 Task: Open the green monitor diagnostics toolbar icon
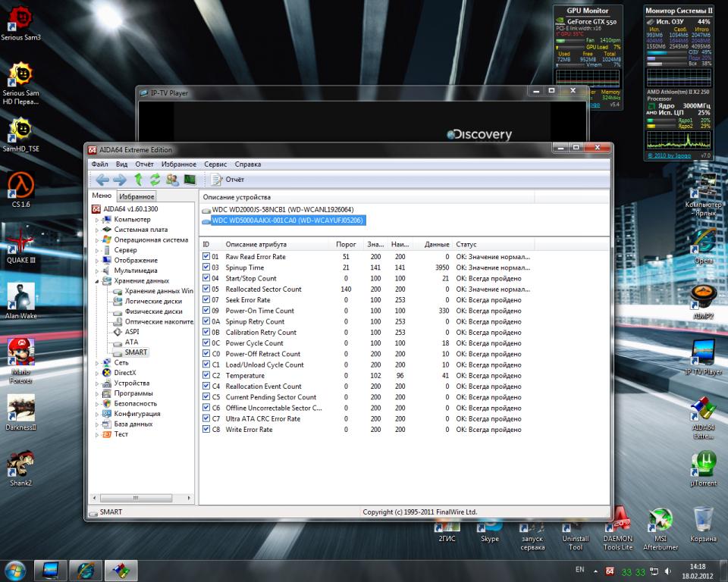[x=190, y=179]
